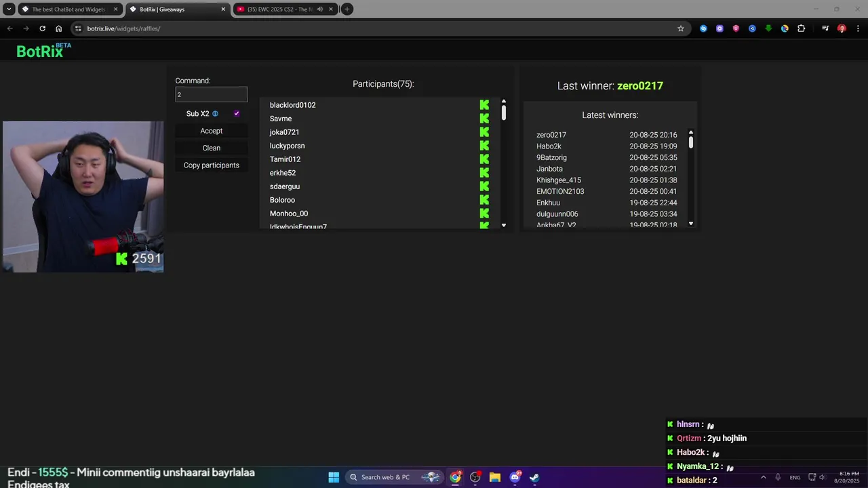Switch to 'The best ChatBot and Widgets' tab
Image resolution: width=868 pixels, height=488 pixels.
pos(69,9)
